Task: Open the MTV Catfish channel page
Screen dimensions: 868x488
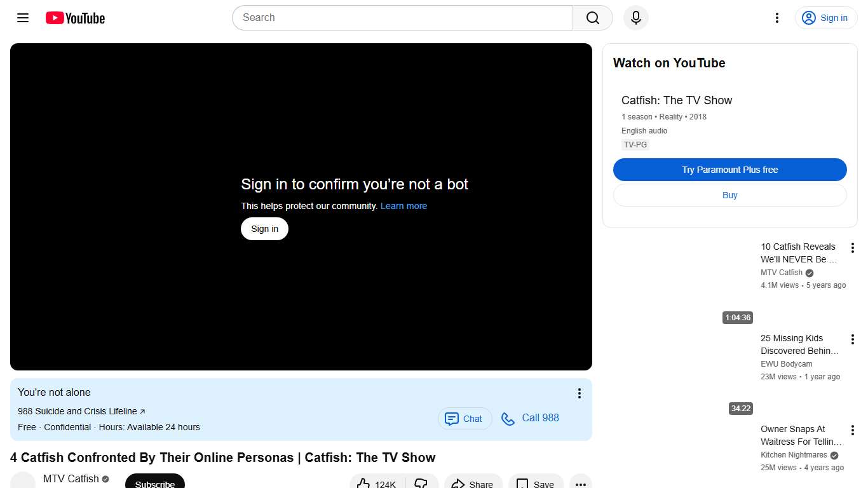Action: point(72,478)
